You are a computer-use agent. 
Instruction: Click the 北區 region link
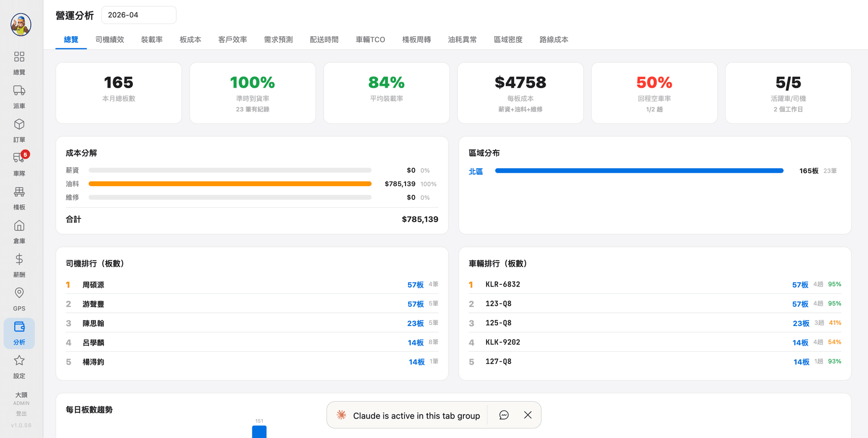point(476,171)
